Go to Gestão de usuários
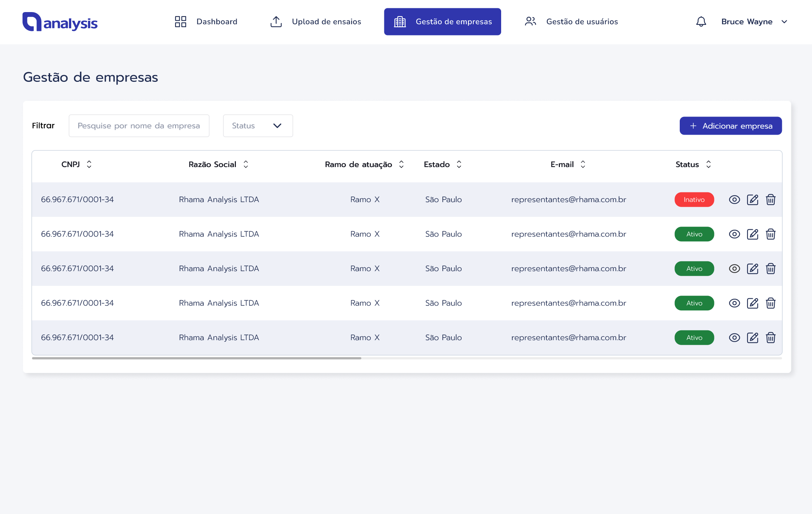 571,21
